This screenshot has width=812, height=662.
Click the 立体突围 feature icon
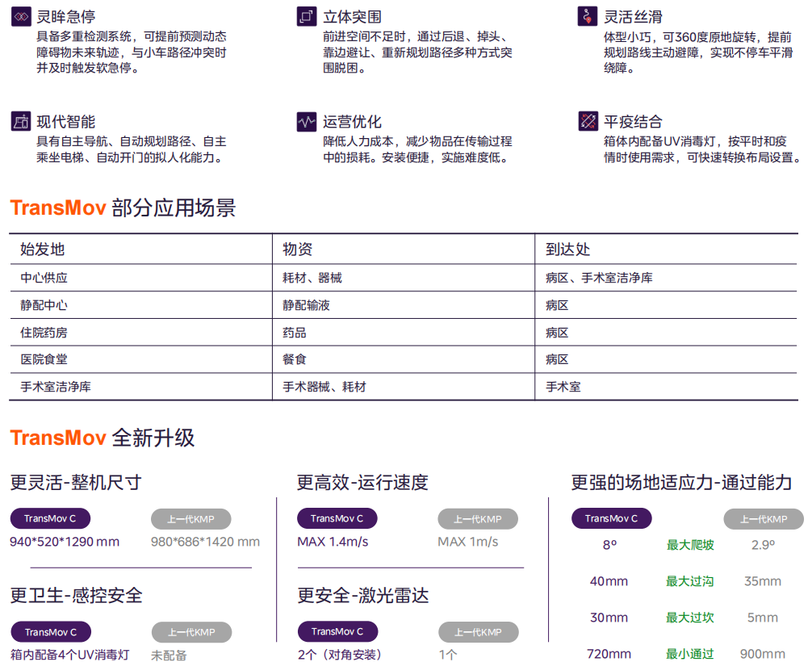tap(307, 16)
